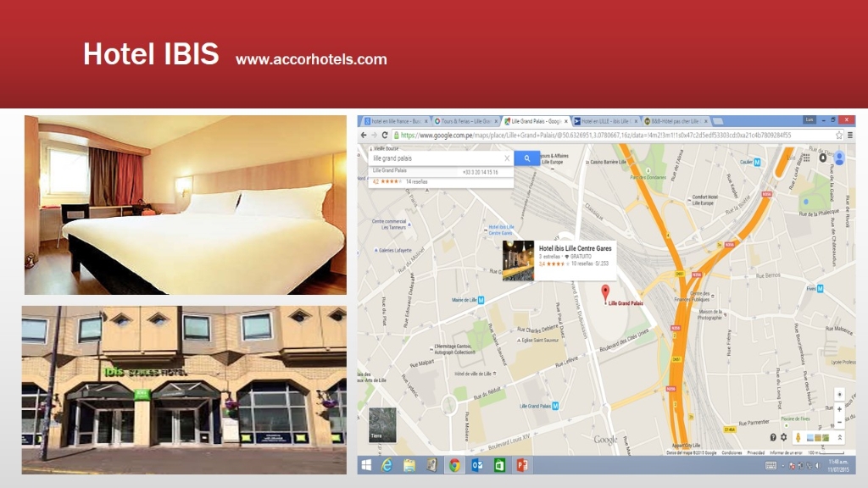
Task: Open Outlook from the taskbar
Action: click(477, 465)
